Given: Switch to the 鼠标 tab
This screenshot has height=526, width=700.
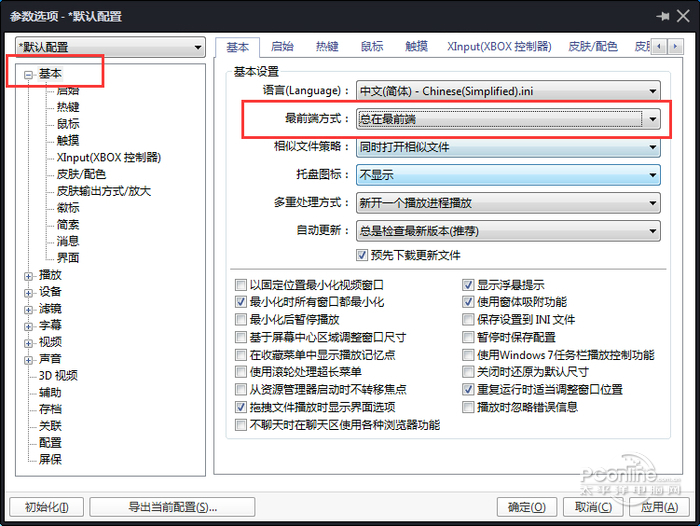Looking at the screenshot, I should (x=372, y=46).
